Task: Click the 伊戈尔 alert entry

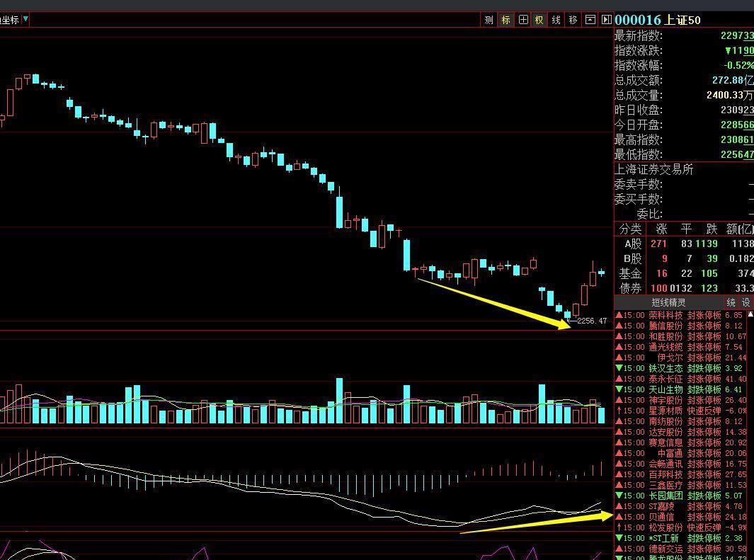Action: (680, 358)
